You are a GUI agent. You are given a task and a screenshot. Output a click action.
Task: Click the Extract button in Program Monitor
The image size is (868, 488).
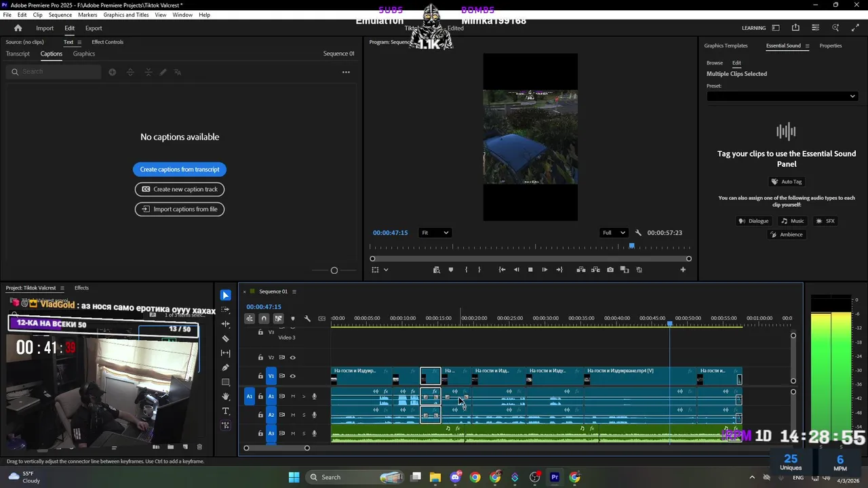coord(595,270)
